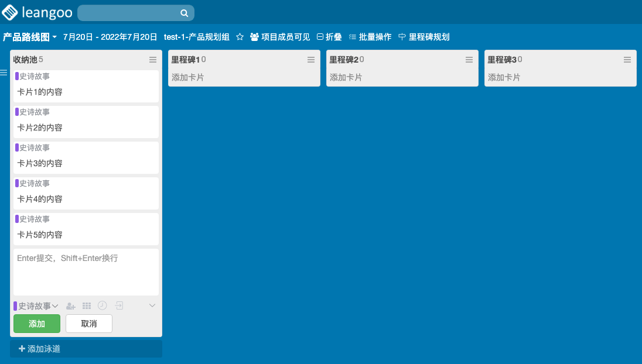Image resolution: width=642 pixels, height=364 pixels.
Task: Click the green 添加 button
Action: (37, 324)
